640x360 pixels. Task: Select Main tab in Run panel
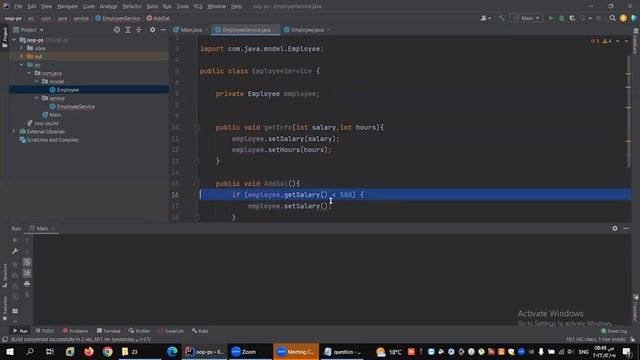42,229
